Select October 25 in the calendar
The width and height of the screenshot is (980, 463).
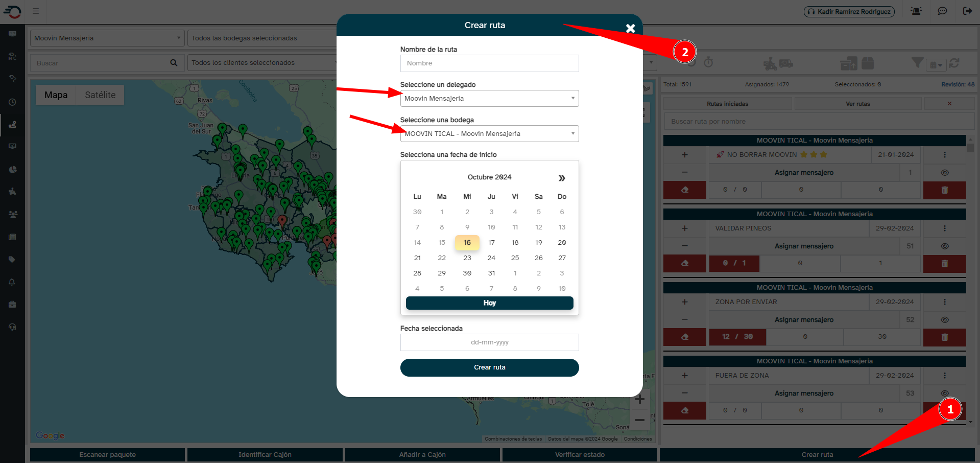[x=515, y=258]
